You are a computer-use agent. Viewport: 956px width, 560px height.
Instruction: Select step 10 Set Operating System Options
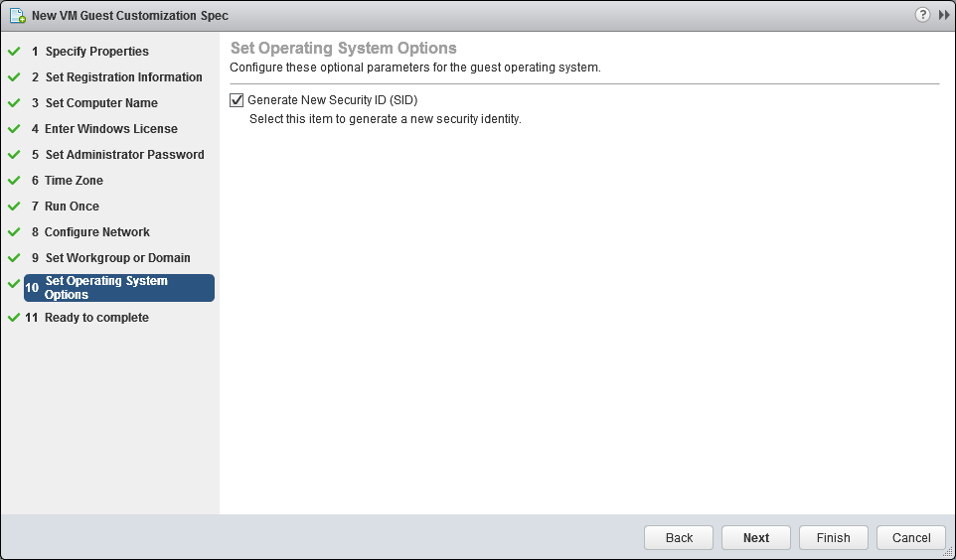click(x=119, y=288)
